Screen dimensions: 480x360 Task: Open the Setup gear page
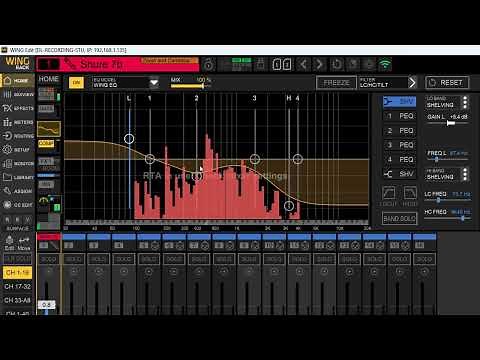[18, 150]
